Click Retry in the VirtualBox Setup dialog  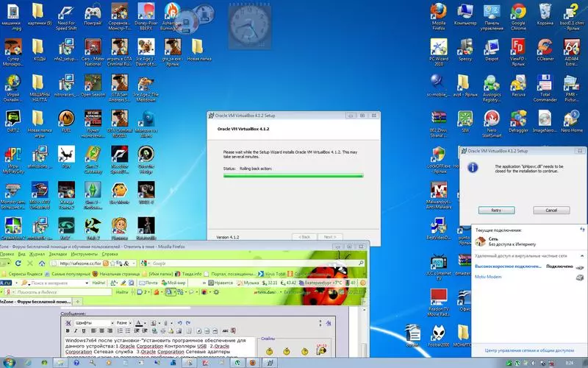496,210
